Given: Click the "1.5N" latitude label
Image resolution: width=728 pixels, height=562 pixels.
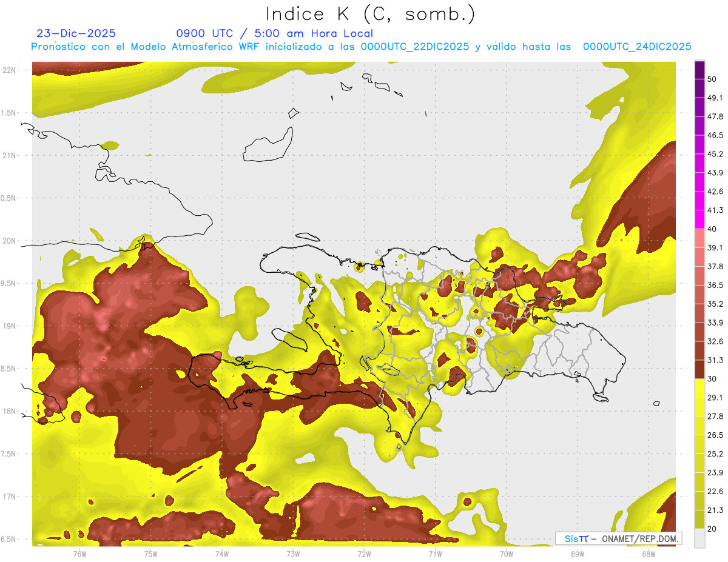Looking at the screenshot, I should tap(9, 113).
